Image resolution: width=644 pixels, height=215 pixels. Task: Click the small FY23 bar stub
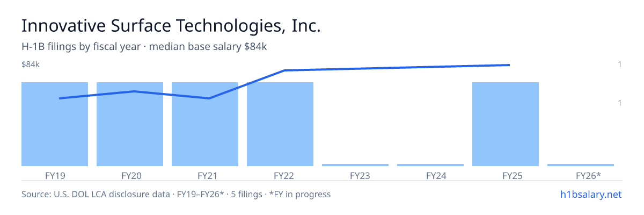coord(355,165)
